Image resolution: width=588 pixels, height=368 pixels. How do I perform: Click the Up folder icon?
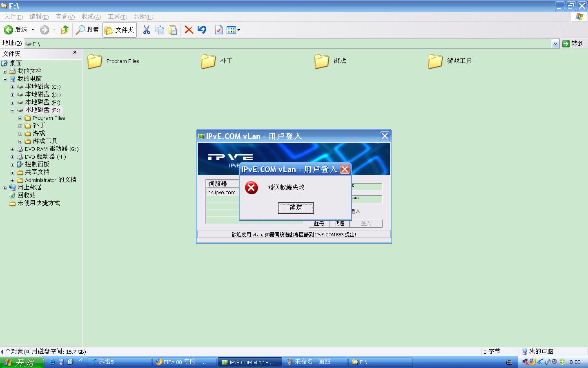tap(65, 30)
